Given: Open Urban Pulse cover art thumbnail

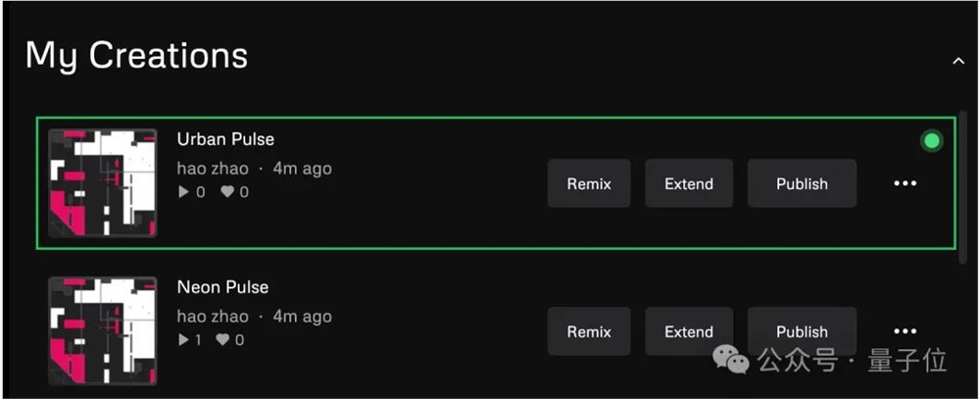Looking at the screenshot, I should click(103, 183).
